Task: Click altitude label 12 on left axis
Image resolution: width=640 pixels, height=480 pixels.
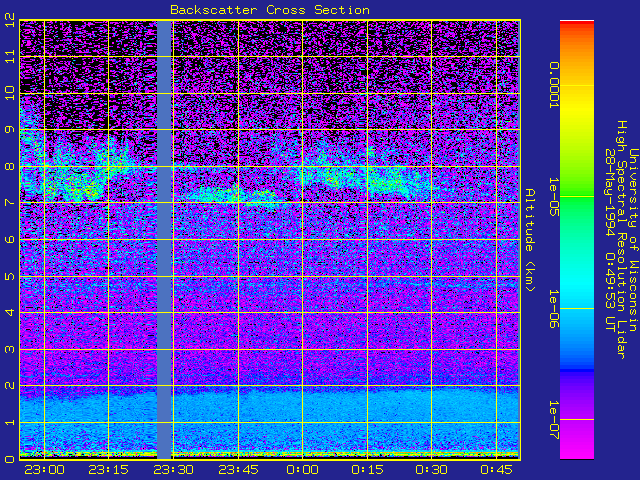Action: click(10, 20)
